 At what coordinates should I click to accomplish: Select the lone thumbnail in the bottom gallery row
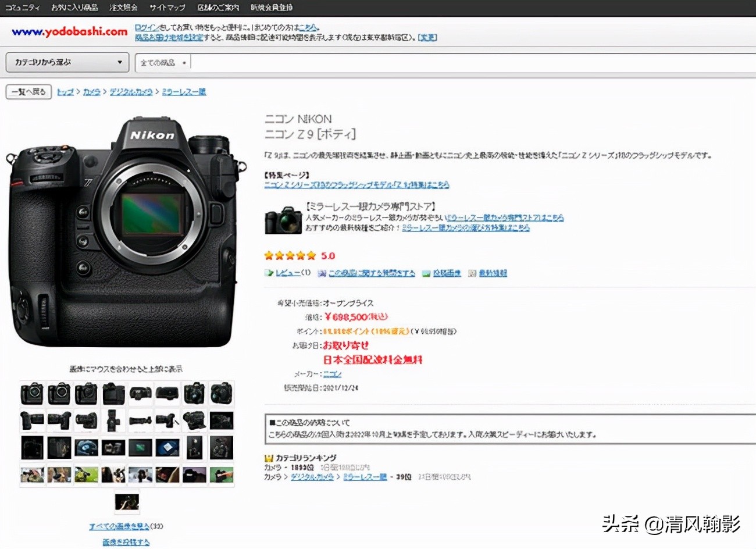coord(127,502)
